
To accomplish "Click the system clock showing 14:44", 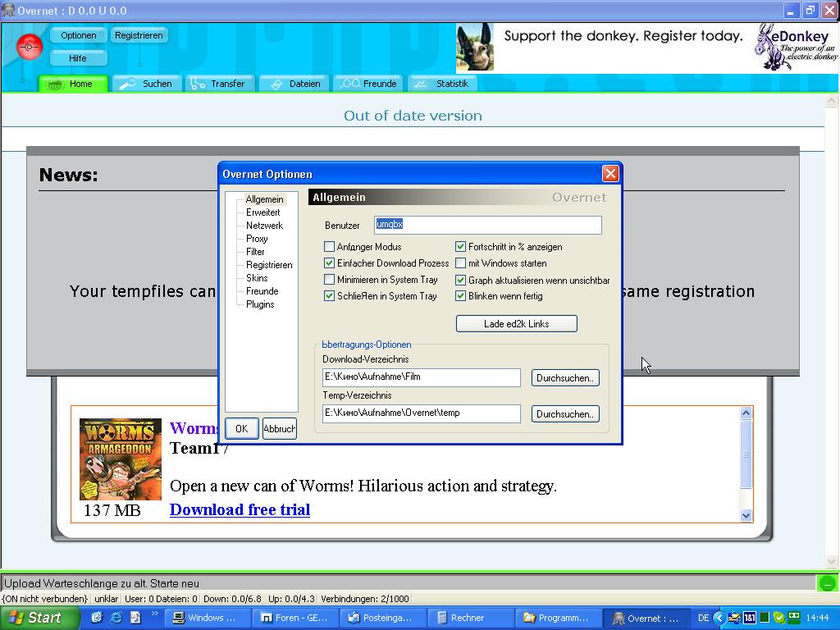I will click(818, 618).
